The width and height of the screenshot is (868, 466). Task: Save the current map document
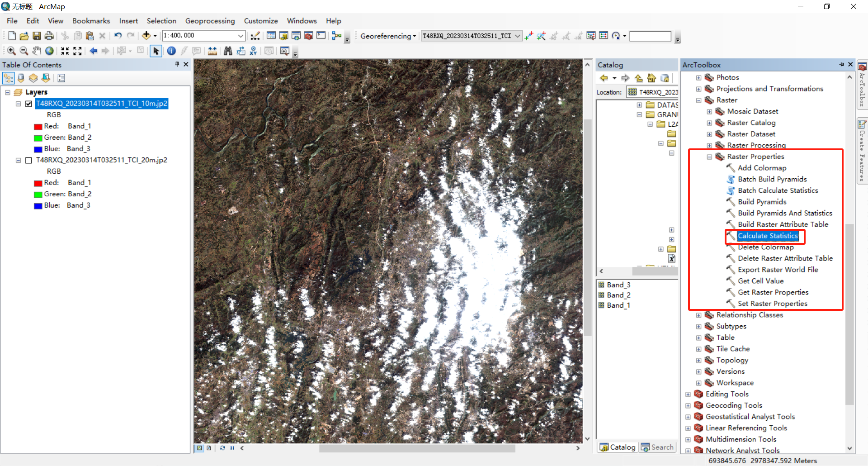click(37, 36)
